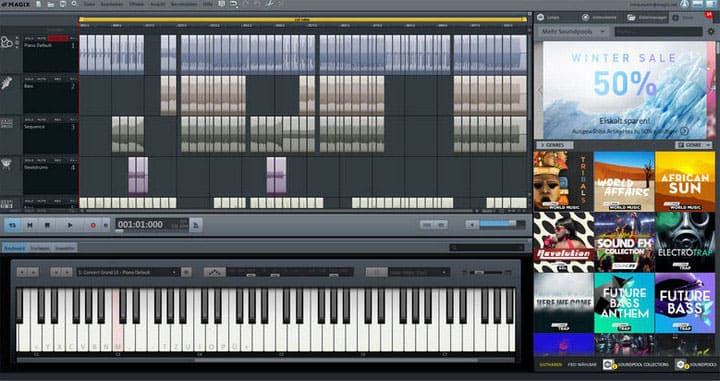The image size is (720, 381).
Task: Click the Bass track guitar icon
Action: pyautogui.click(x=6, y=84)
